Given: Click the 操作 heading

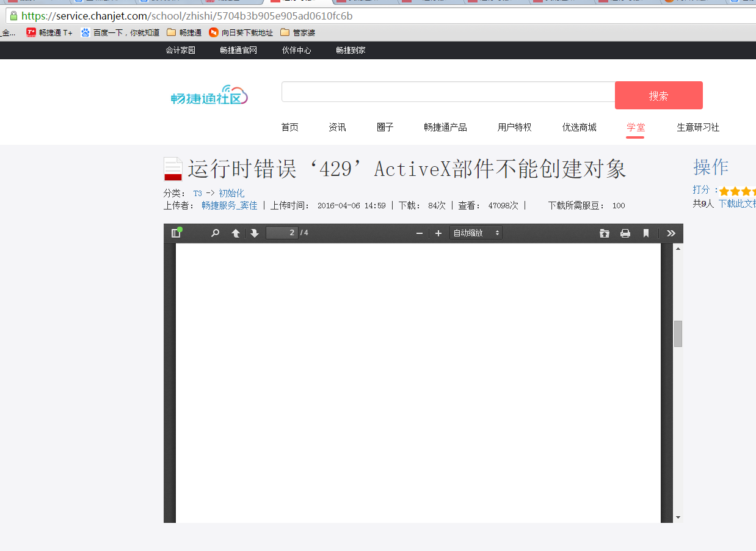Looking at the screenshot, I should (x=711, y=167).
